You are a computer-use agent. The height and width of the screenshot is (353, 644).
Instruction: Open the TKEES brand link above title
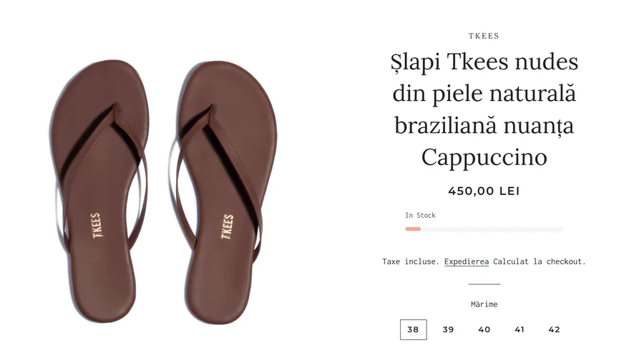[x=484, y=36]
